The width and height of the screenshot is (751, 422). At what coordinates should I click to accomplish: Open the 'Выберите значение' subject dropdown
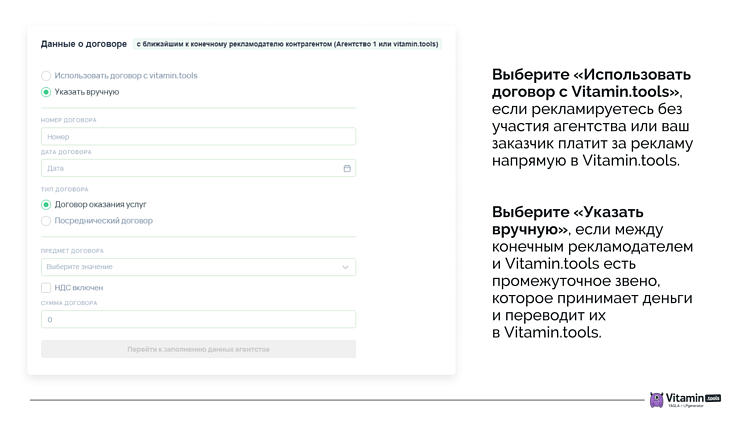(x=198, y=267)
